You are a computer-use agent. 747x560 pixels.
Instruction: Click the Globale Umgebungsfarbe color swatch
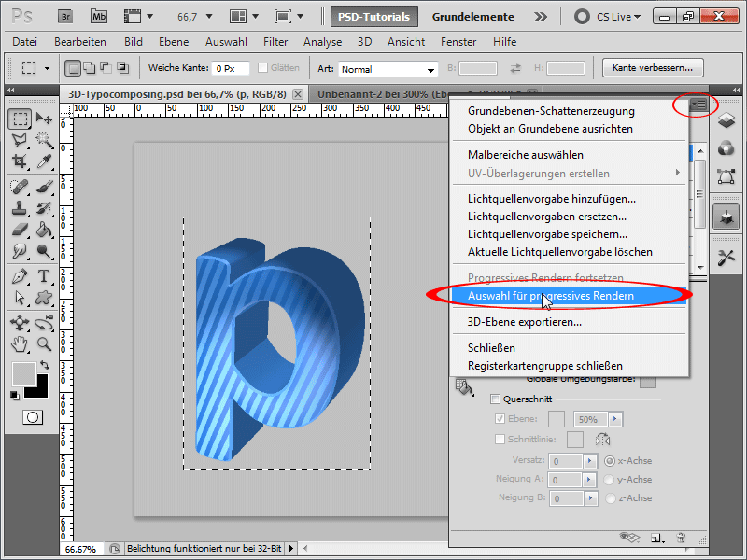tap(648, 381)
